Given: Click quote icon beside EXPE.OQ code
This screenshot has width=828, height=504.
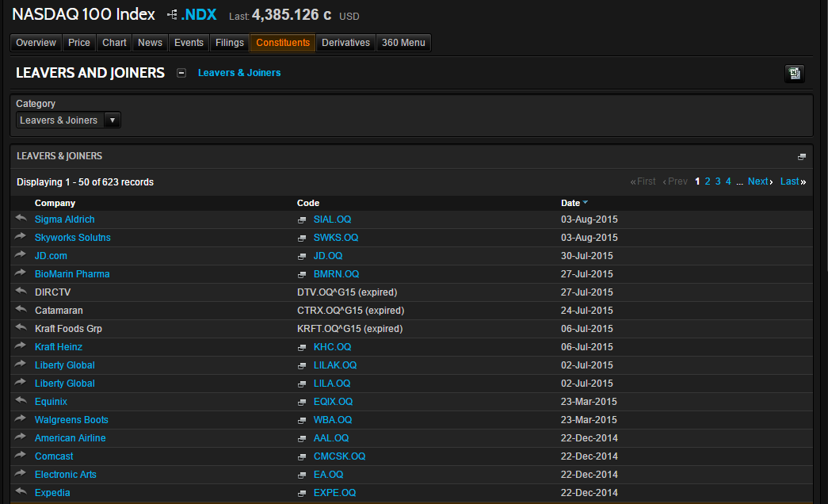Looking at the screenshot, I should click(302, 494).
